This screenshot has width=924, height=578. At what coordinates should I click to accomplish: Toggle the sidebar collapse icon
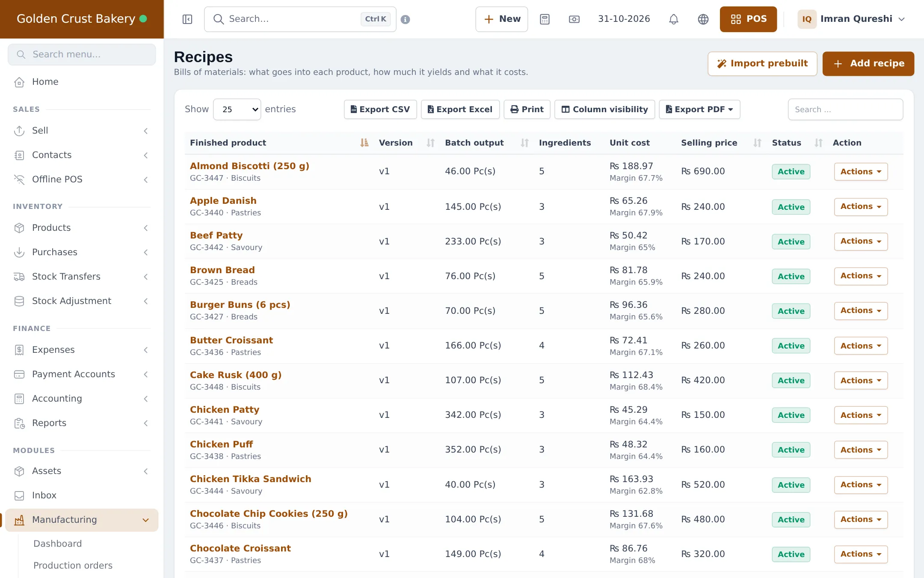pos(187,19)
